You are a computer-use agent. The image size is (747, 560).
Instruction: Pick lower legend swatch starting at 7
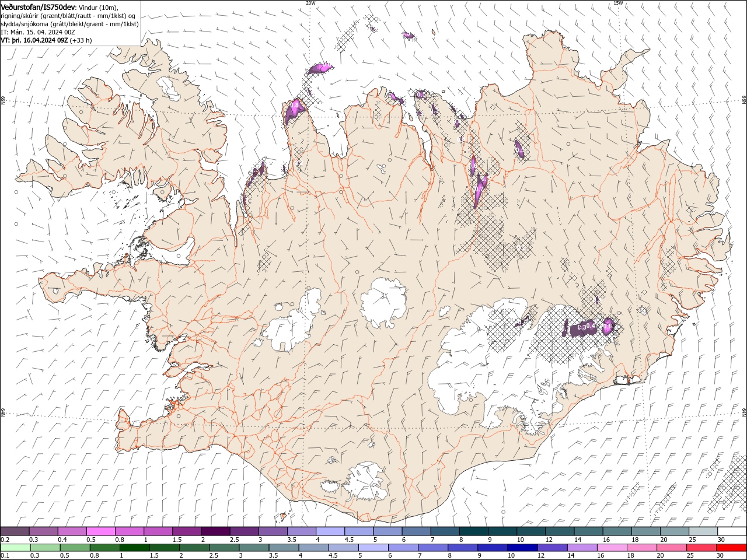pyautogui.click(x=433, y=548)
